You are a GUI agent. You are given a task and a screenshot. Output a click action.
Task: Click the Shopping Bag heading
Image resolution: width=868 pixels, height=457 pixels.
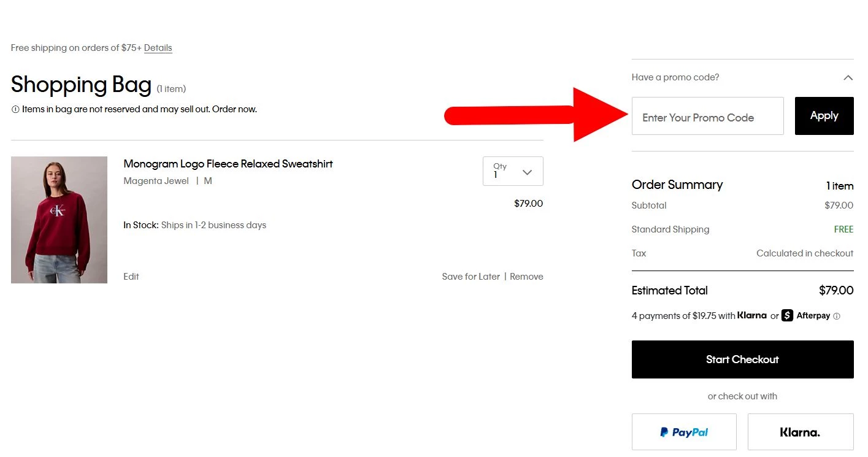click(x=81, y=85)
